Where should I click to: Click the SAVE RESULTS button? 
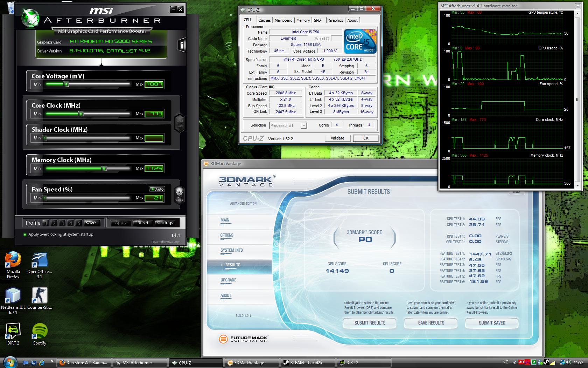tap(431, 323)
